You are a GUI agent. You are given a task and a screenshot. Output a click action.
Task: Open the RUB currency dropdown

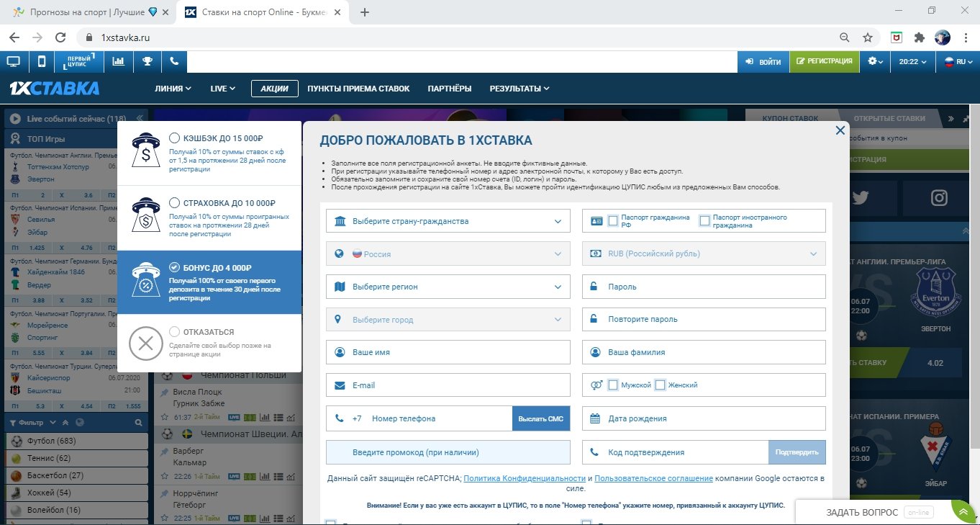click(x=704, y=253)
